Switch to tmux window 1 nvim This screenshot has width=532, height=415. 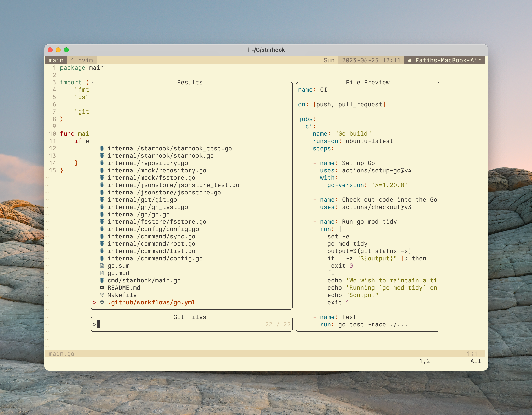click(82, 60)
